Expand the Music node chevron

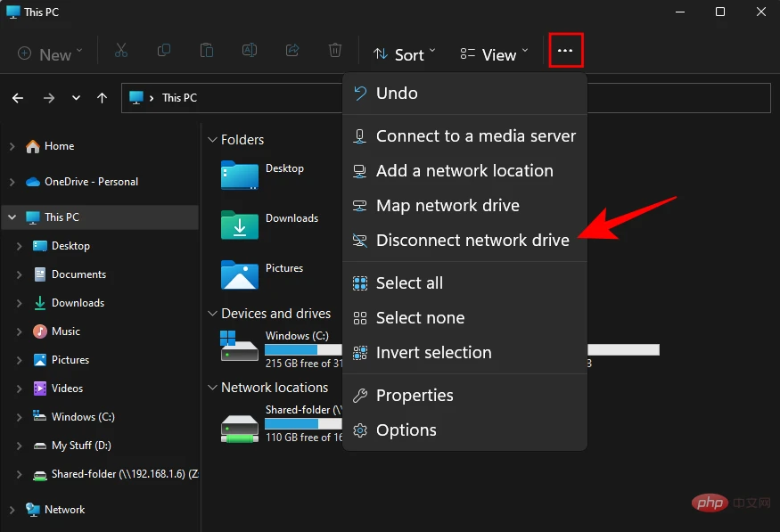click(19, 331)
